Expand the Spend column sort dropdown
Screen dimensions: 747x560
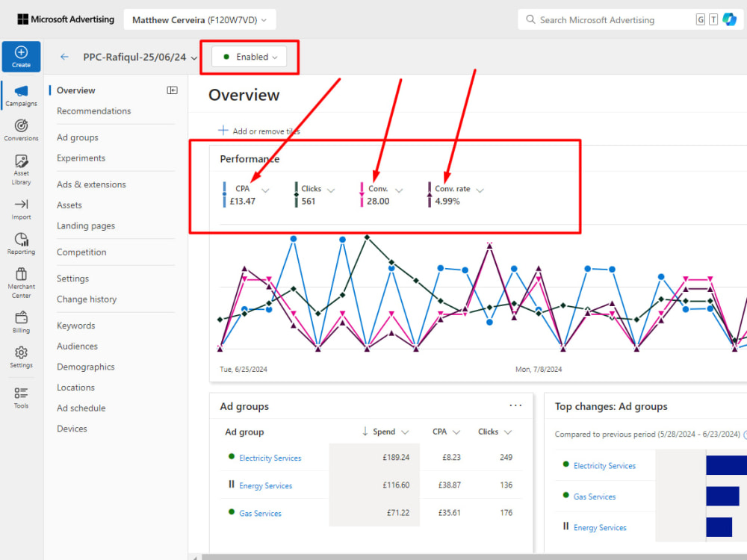pyautogui.click(x=406, y=432)
